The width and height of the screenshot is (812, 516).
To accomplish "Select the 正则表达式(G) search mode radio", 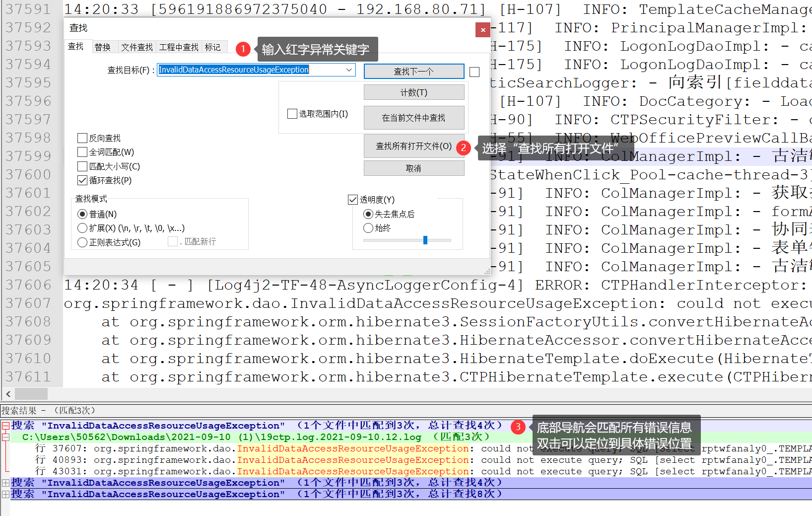I will [x=82, y=242].
